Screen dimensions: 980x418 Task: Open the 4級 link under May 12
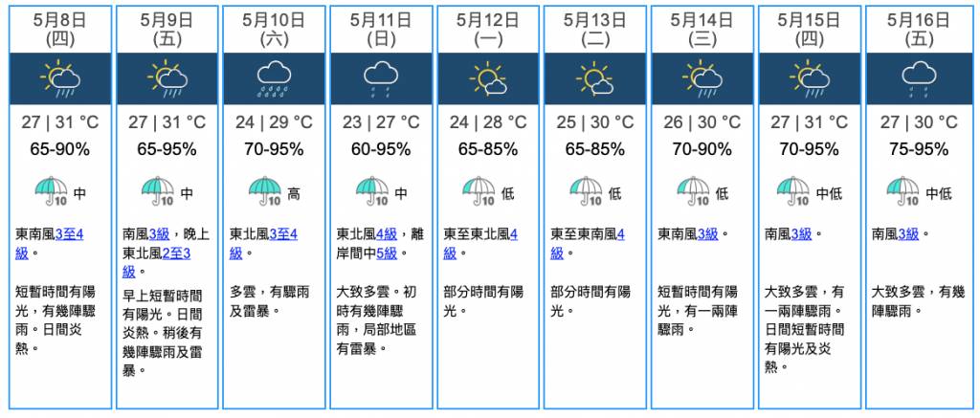tap(480, 244)
